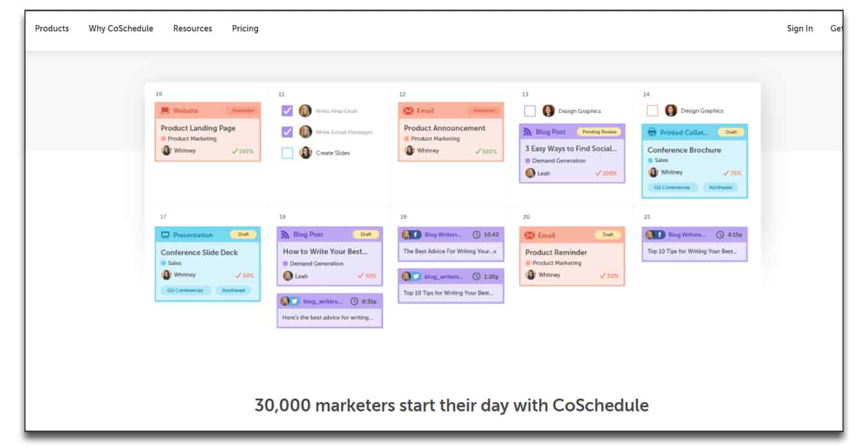Open the Resources menu
The width and height of the screenshot is (868, 447).
point(193,28)
